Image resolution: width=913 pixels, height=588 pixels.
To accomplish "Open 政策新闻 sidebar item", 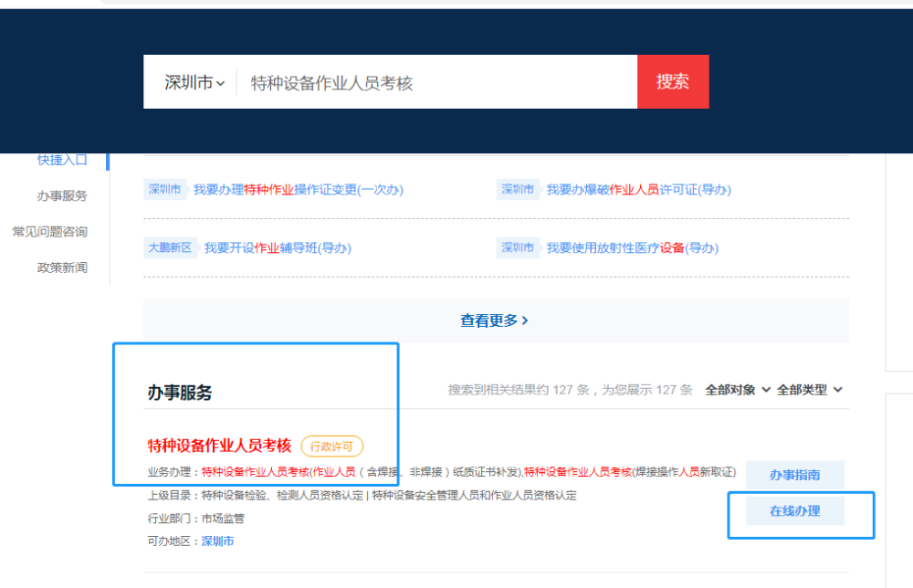I will point(62,268).
